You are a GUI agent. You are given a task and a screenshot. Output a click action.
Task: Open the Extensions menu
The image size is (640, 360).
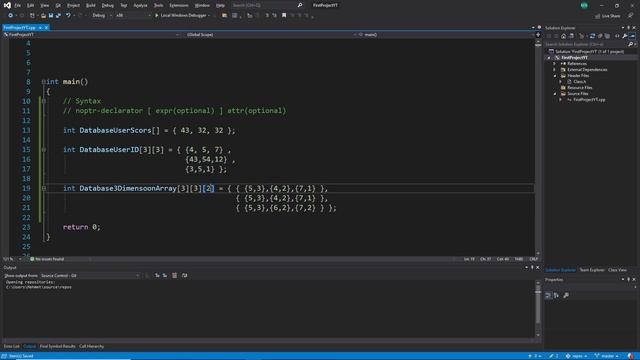point(179,5)
